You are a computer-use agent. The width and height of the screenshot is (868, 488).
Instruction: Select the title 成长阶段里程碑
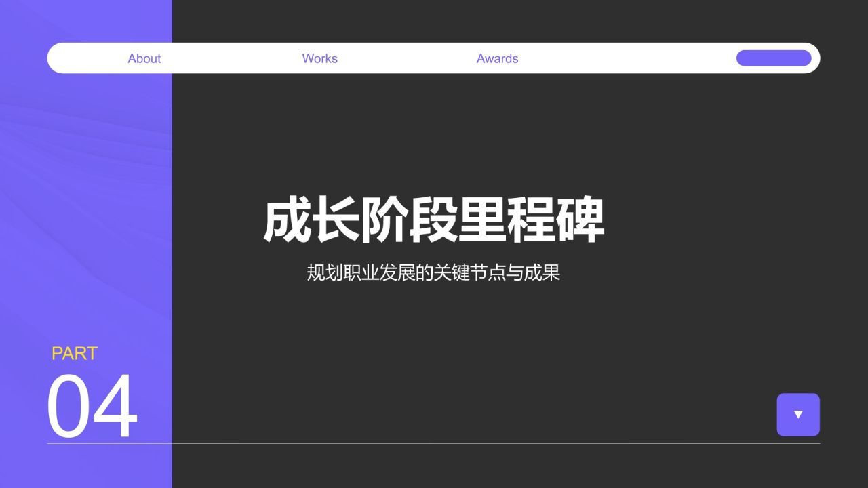click(434, 220)
